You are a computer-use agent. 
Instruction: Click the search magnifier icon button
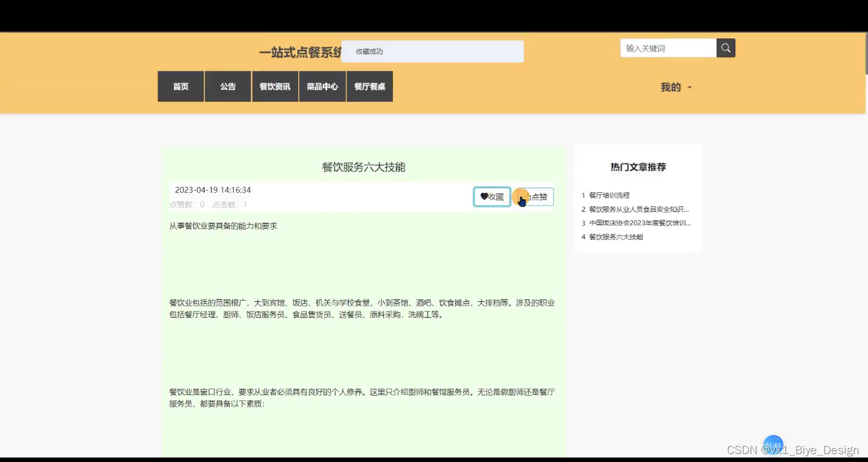[726, 48]
